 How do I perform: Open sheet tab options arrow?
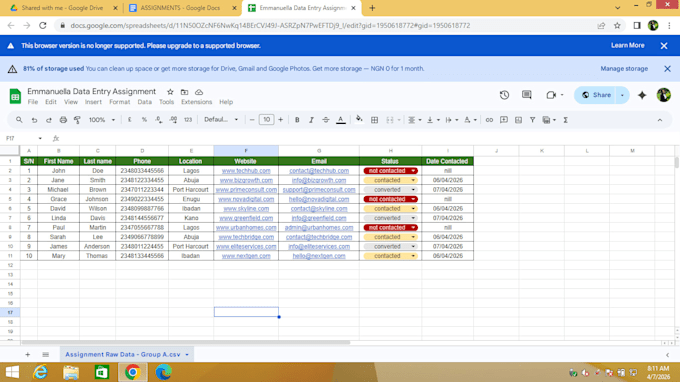(x=187, y=355)
